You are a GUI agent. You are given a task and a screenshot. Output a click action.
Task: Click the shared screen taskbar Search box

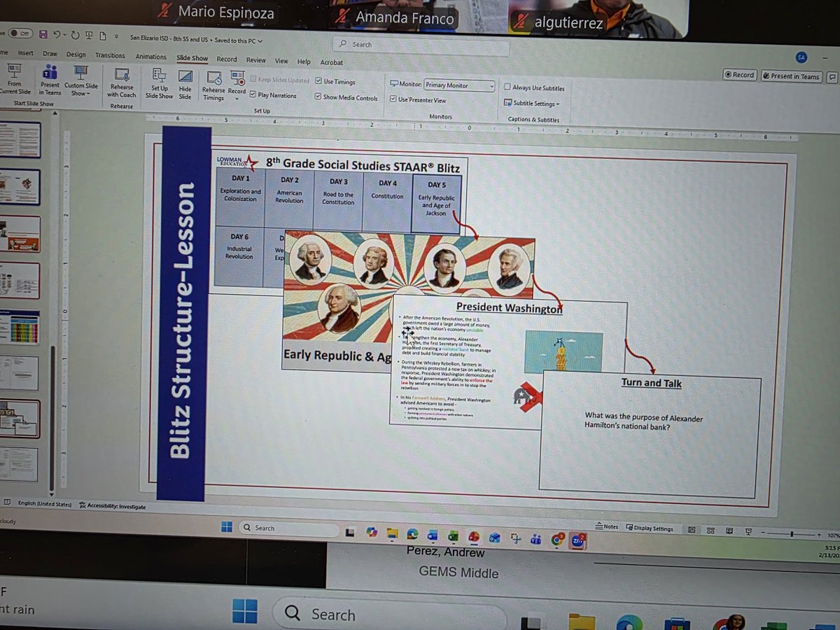pyautogui.click(x=288, y=528)
